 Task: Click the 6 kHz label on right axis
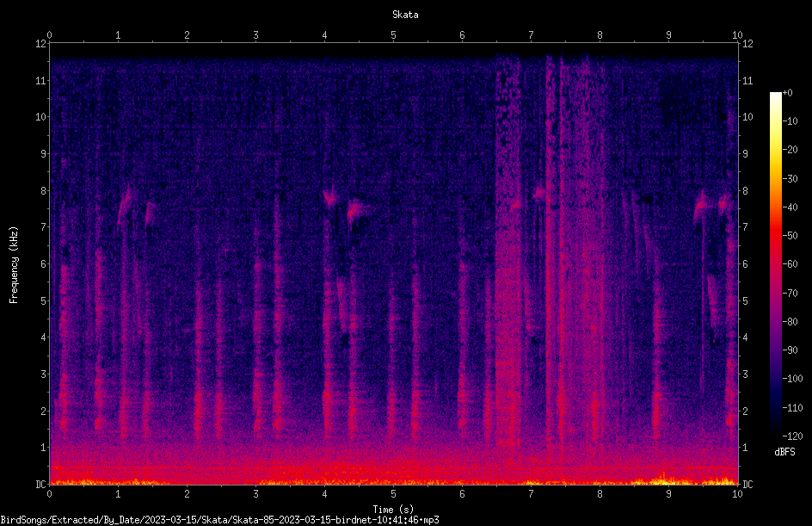(745, 263)
